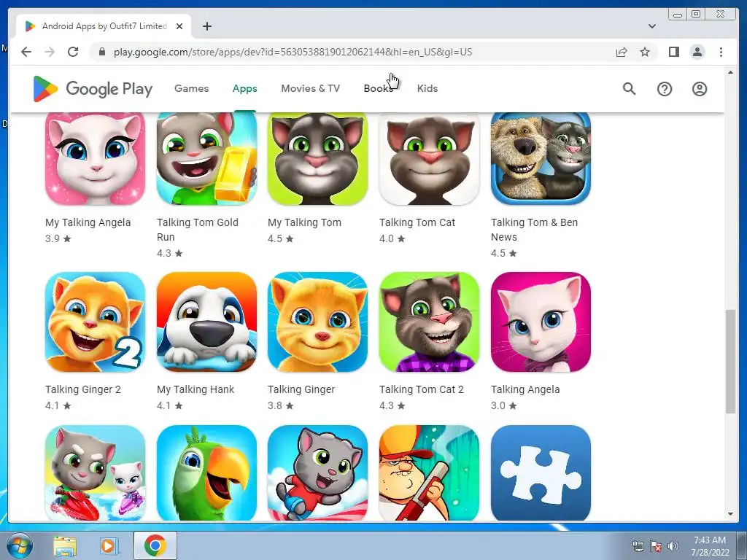Open the blue puzzle piece app icon
Viewport: 747px width, 560px height.
click(541, 472)
